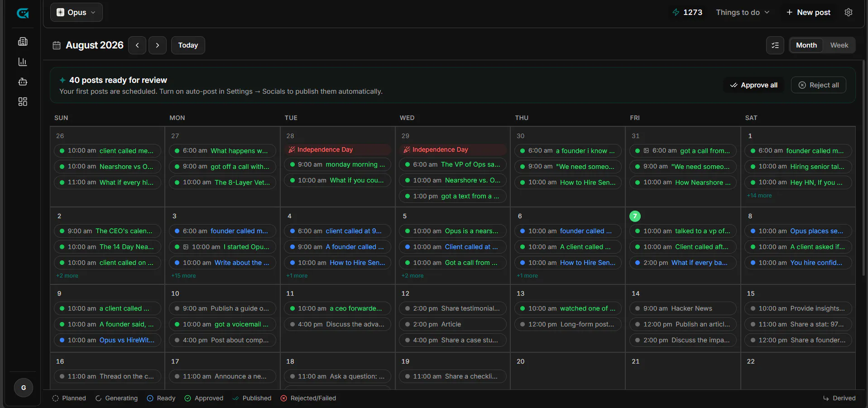Viewport: 868px width, 408px height.
Task: Open the grid widgets sidebar icon
Action: pos(23,101)
